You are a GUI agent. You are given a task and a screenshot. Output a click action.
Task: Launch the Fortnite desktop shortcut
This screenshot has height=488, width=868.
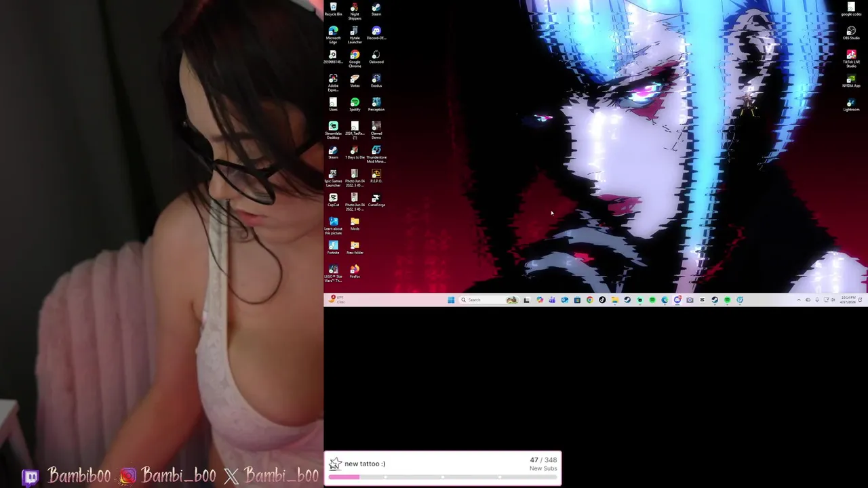click(x=333, y=247)
